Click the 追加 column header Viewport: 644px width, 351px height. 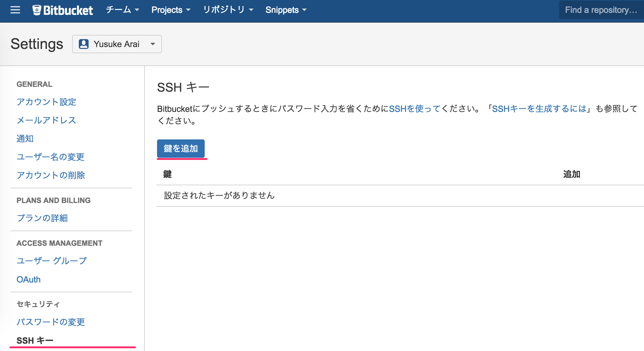(572, 174)
